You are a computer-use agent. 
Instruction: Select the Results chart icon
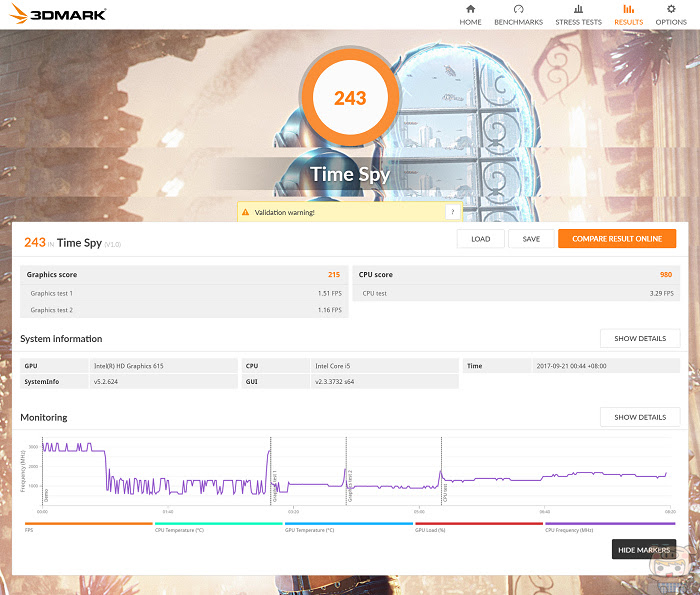[x=629, y=9]
